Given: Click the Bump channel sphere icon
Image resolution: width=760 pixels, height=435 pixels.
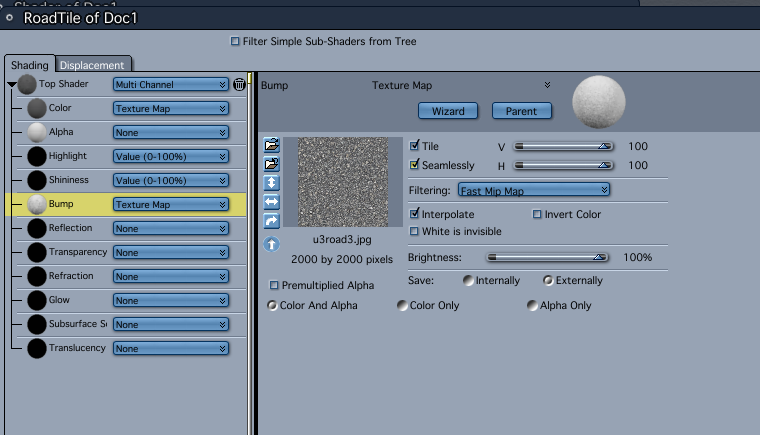Looking at the screenshot, I should 37,204.
